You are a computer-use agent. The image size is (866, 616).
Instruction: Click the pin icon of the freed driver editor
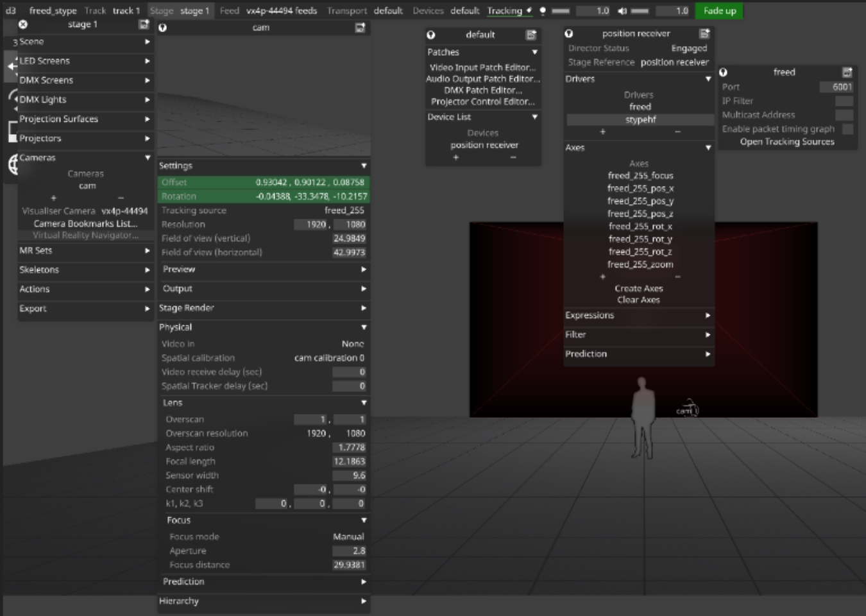(724, 73)
